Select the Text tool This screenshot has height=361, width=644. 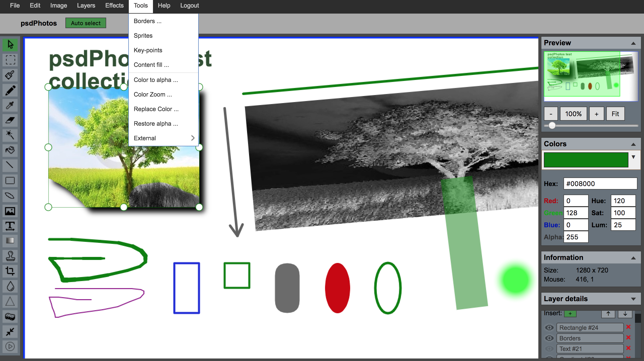click(10, 226)
